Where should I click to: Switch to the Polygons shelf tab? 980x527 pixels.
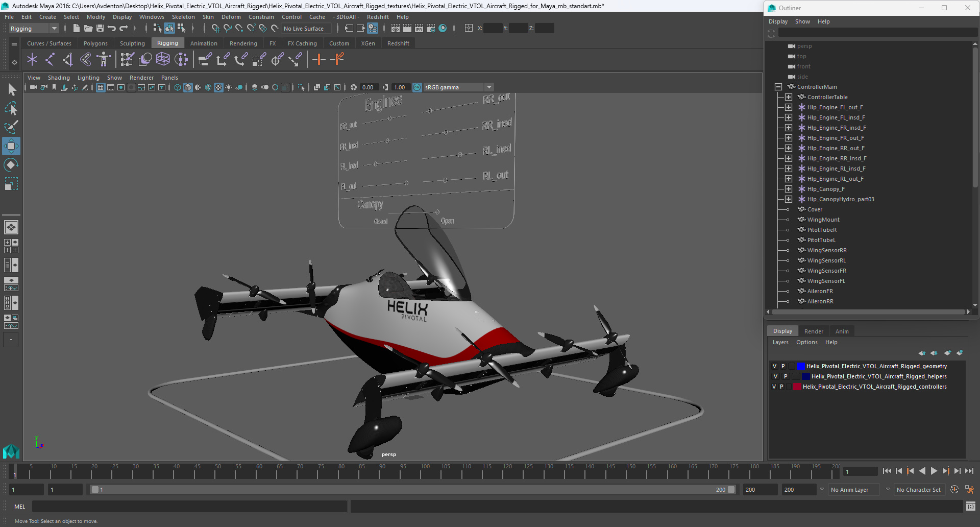[95, 43]
